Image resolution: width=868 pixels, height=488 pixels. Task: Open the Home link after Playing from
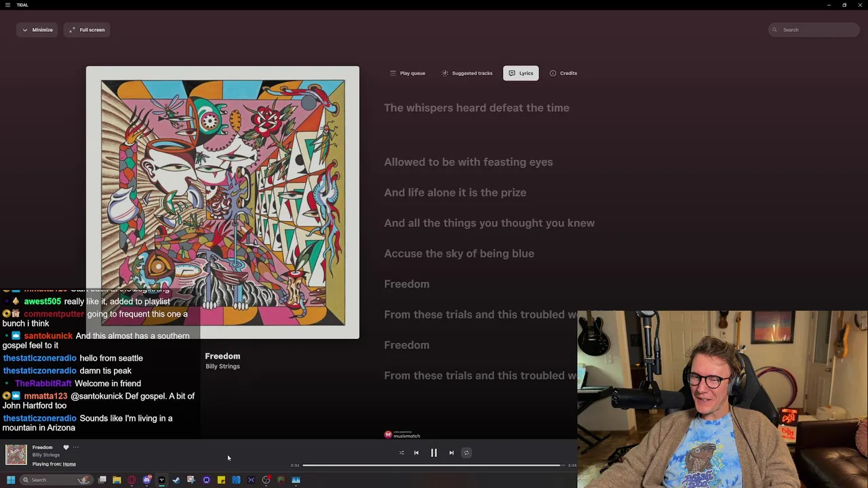point(69,464)
